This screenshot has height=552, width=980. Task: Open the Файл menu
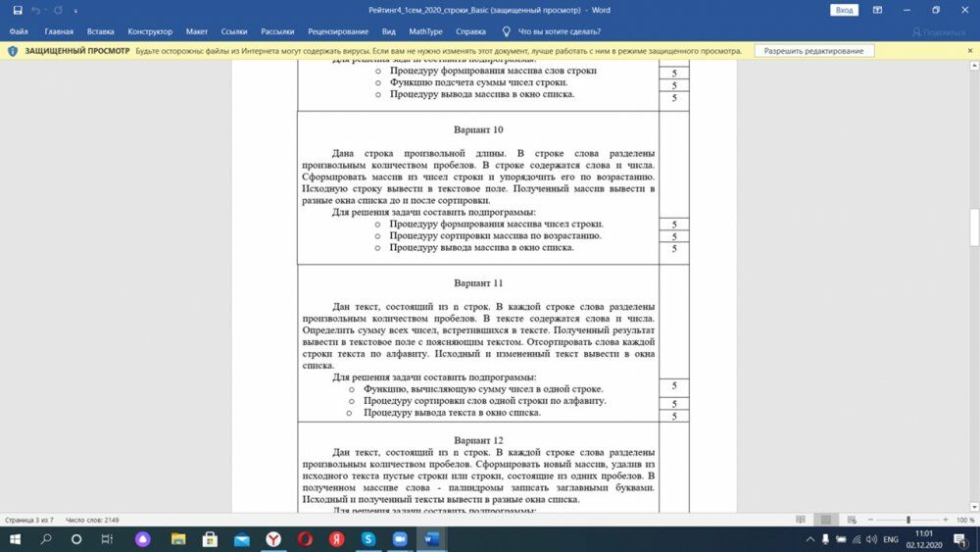tap(19, 31)
